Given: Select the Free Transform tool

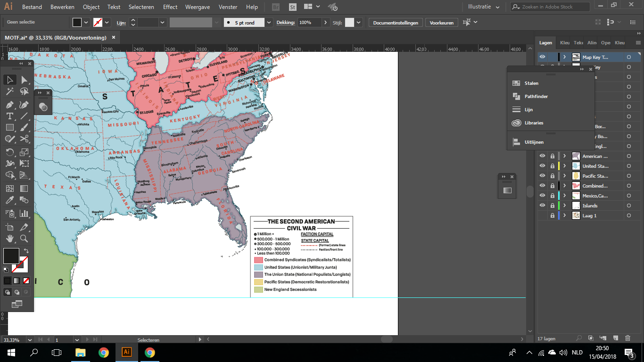Looking at the screenshot, I should 25,164.
